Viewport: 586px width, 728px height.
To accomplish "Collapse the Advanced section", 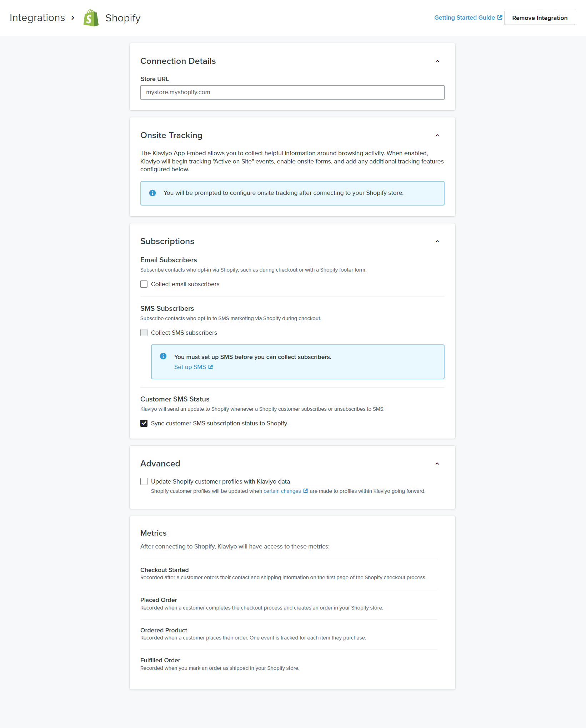I will pyautogui.click(x=437, y=464).
